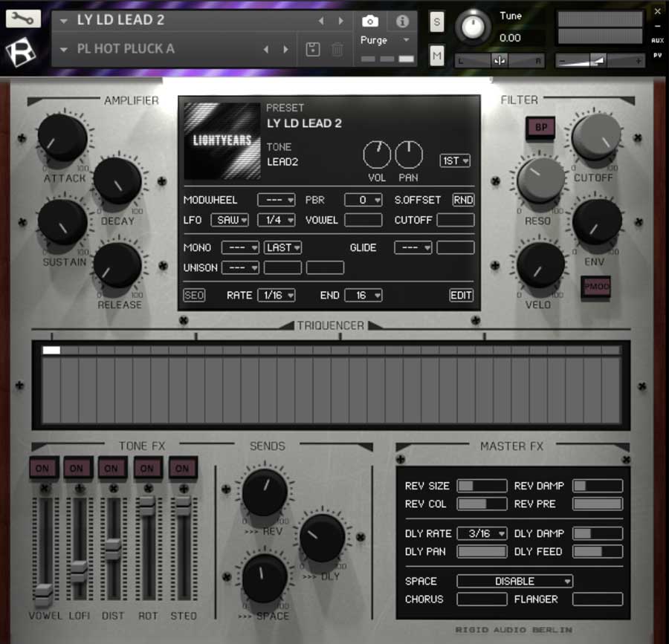This screenshot has height=644, width=669.
Task: Delete the snapshot with the trash icon
Action: pos(337,50)
